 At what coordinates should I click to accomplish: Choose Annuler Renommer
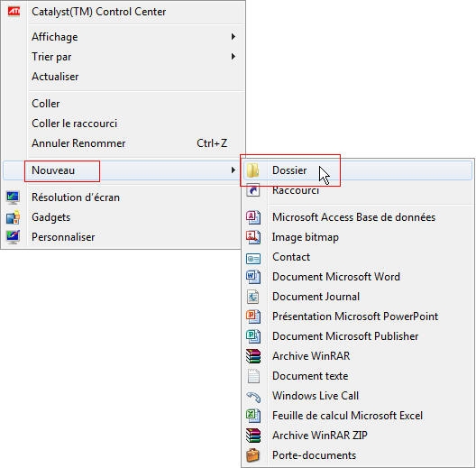(123, 143)
